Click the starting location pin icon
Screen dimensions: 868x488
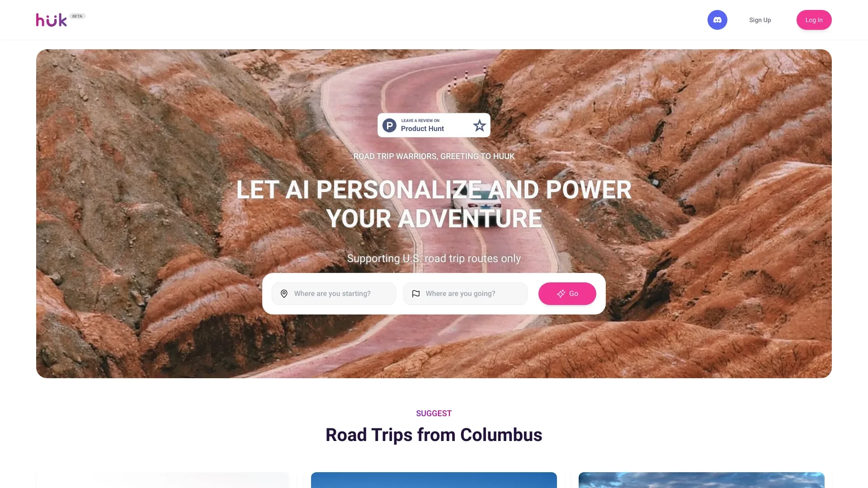click(x=284, y=293)
